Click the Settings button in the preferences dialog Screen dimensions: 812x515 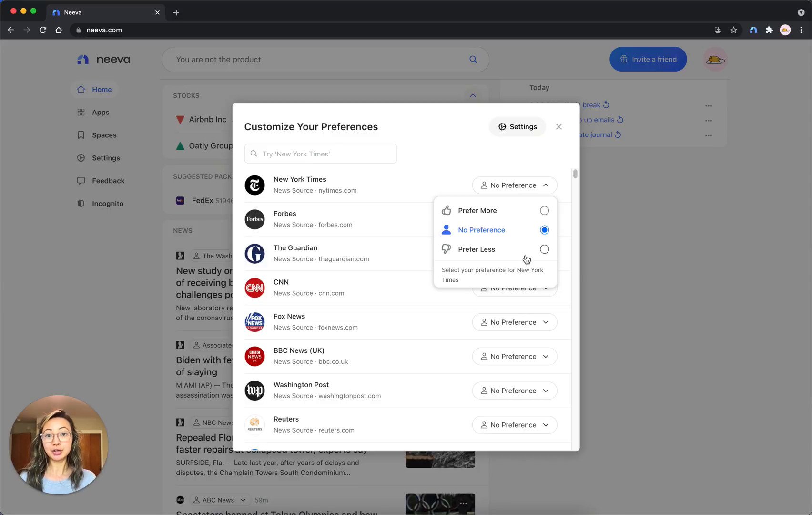[518, 127]
